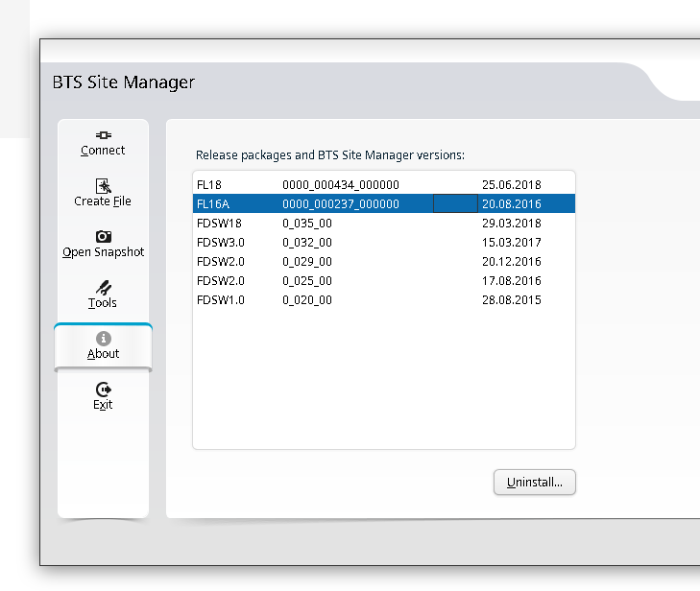Click date 15.03.2017
Image resolution: width=700 pixels, height=591 pixels.
[512, 242]
